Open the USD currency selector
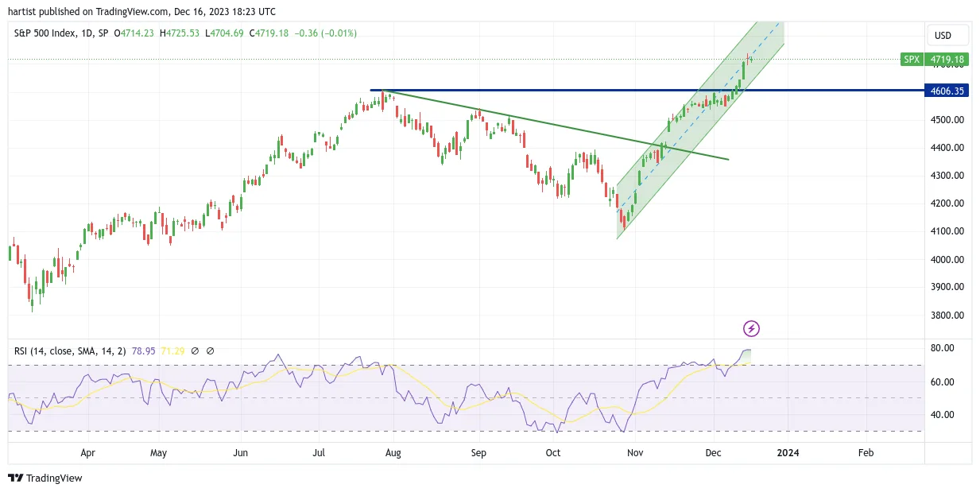 click(947, 35)
